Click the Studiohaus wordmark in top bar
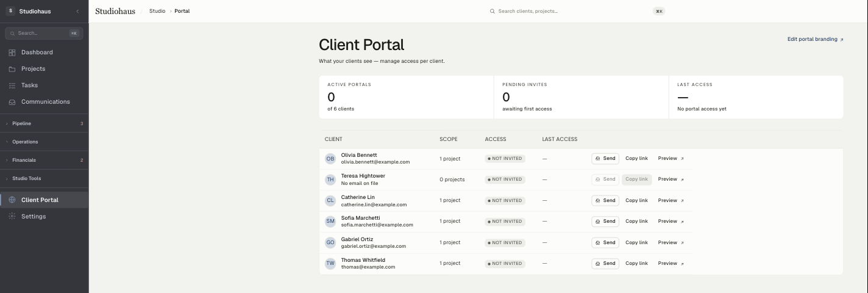Image resolution: width=868 pixels, height=293 pixels. (116, 11)
